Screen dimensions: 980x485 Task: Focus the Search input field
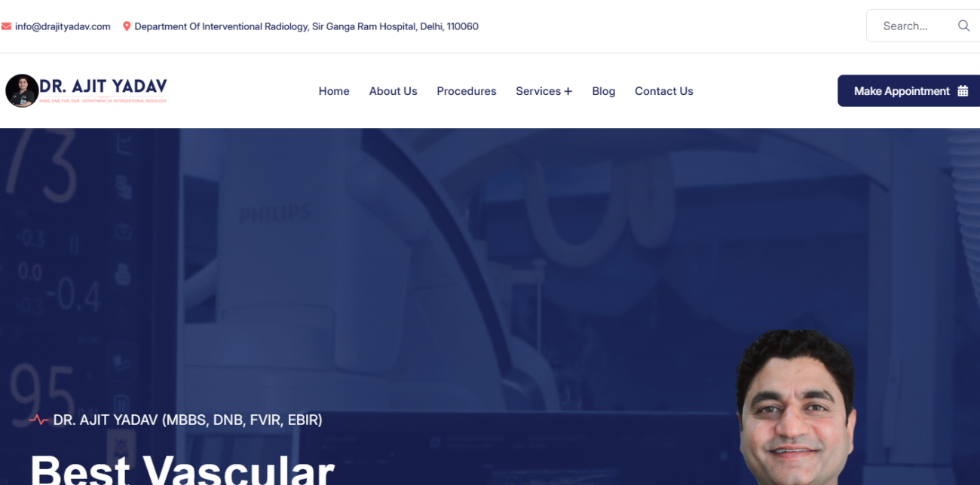click(908, 26)
